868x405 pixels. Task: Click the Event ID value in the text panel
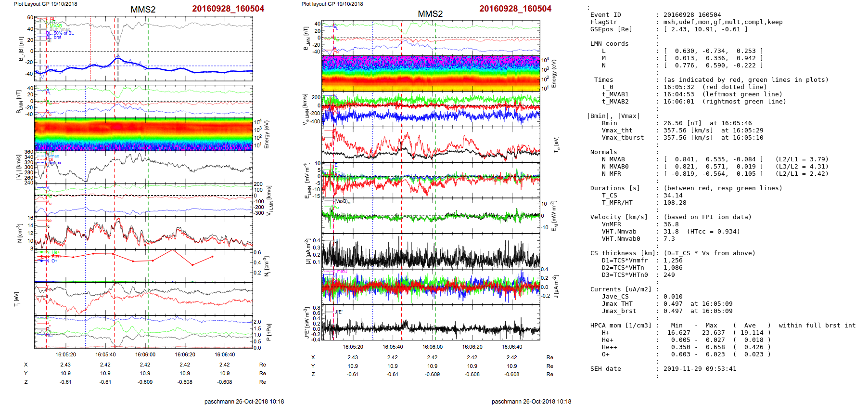tap(692, 15)
